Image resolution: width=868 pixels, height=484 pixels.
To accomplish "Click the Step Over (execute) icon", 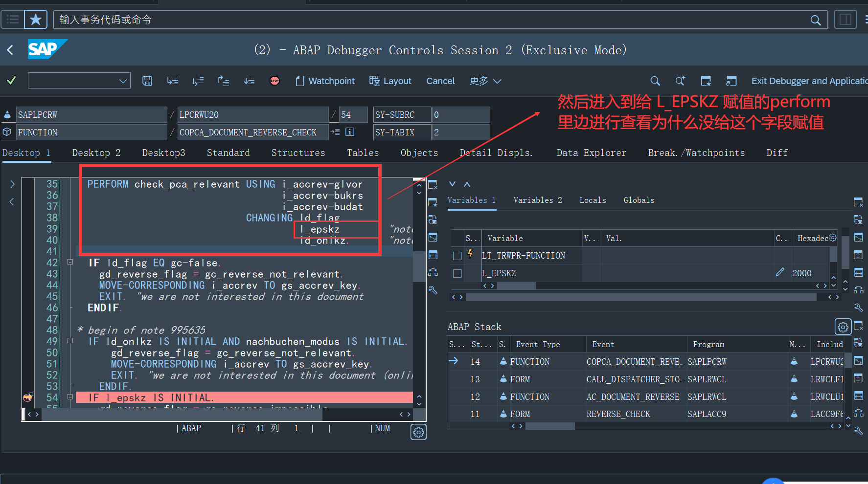I will pos(198,81).
